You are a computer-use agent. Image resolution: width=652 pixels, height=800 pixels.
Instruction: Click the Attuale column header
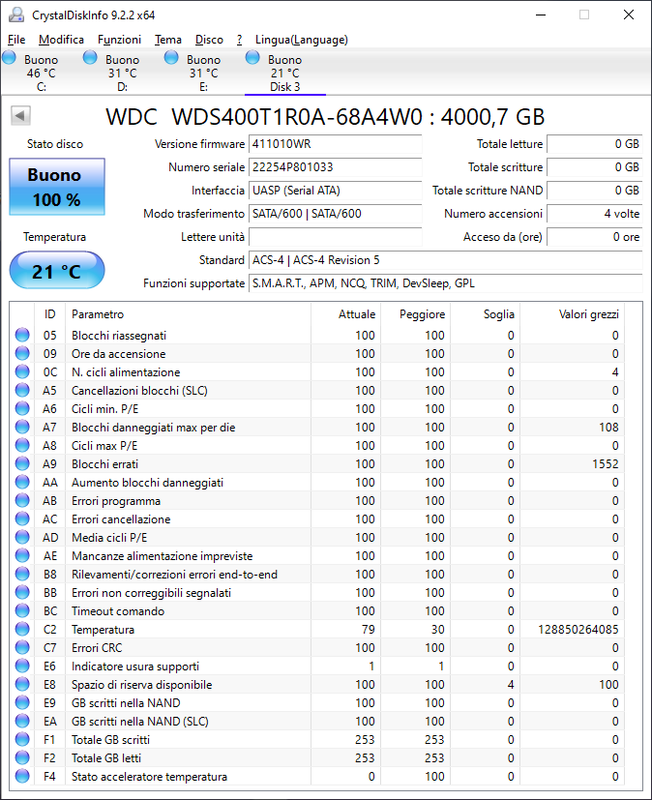(x=346, y=314)
